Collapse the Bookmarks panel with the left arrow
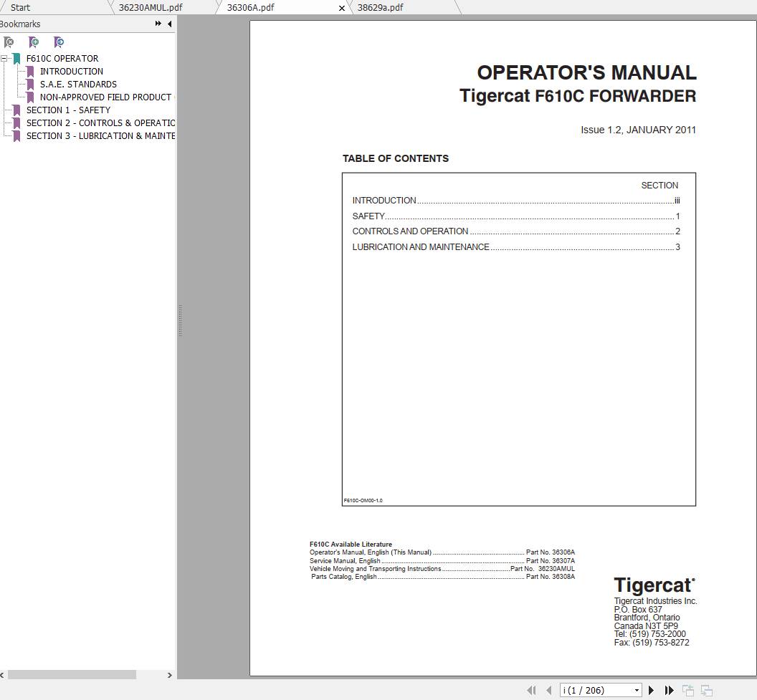 click(x=169, y=24)
